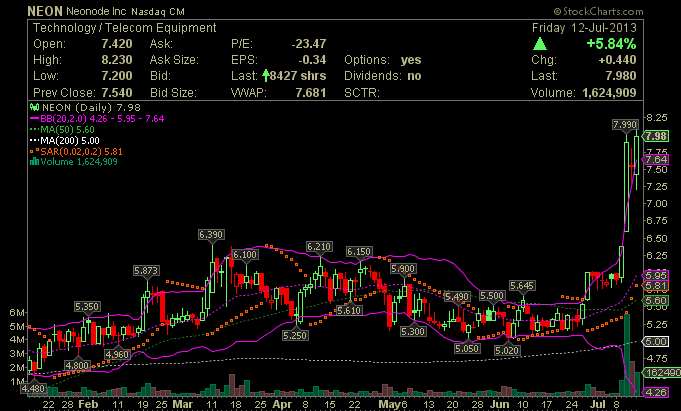The width and height of the screenshot is (681, 411).
Task: Click the P/E value -23.47
Action: click(309, 44)
